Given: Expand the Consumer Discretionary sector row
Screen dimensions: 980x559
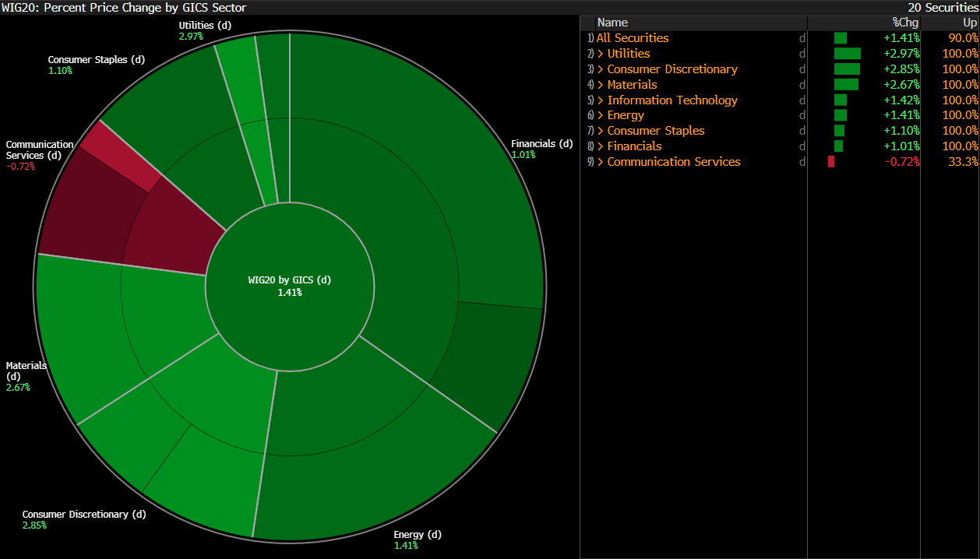Looking at the screenshot, I should tap(601, 69).
